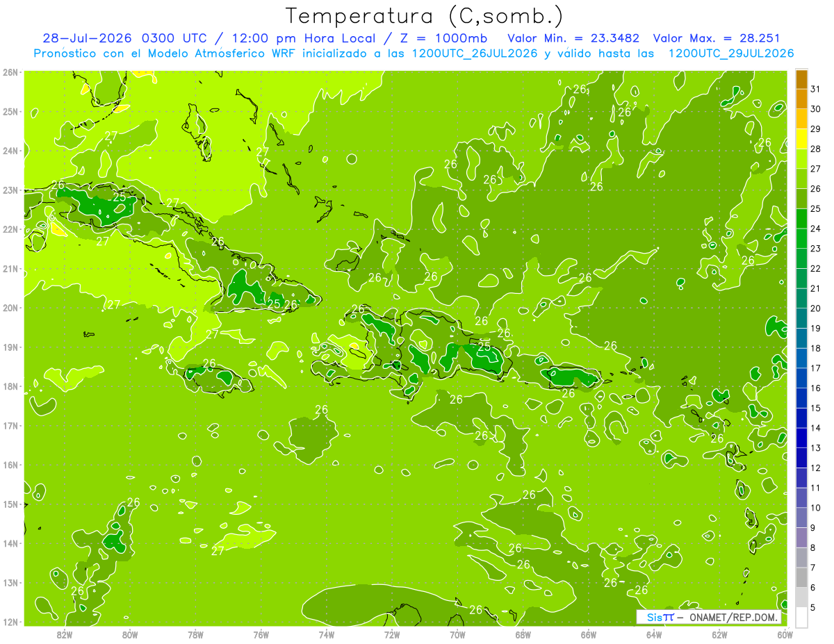Click the colorbar scale value 18
Viewport: 834px width, 644px height.
tap(816, 348)
